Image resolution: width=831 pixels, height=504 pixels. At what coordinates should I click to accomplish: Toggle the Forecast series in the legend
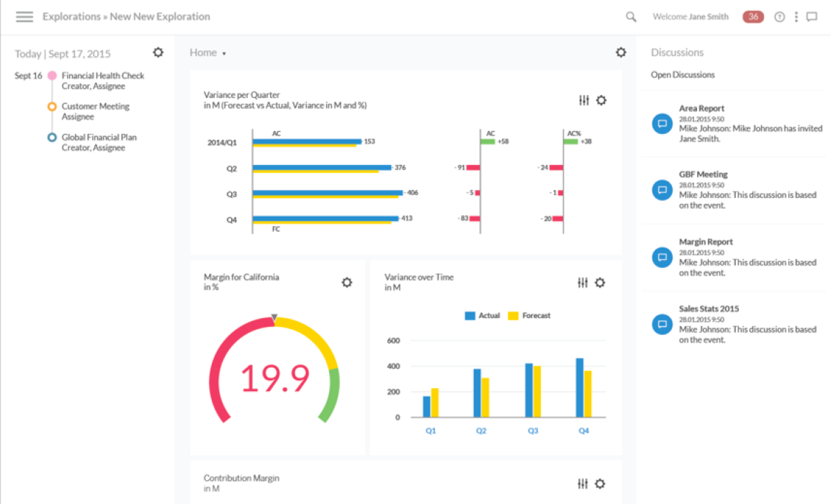click(529, 315)
